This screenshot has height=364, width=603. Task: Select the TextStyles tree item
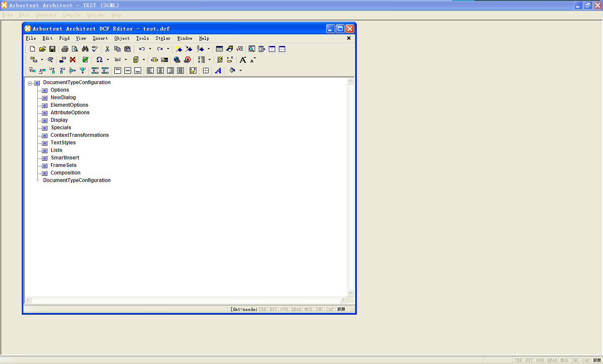pyautogui.click(x=63, y=143)
